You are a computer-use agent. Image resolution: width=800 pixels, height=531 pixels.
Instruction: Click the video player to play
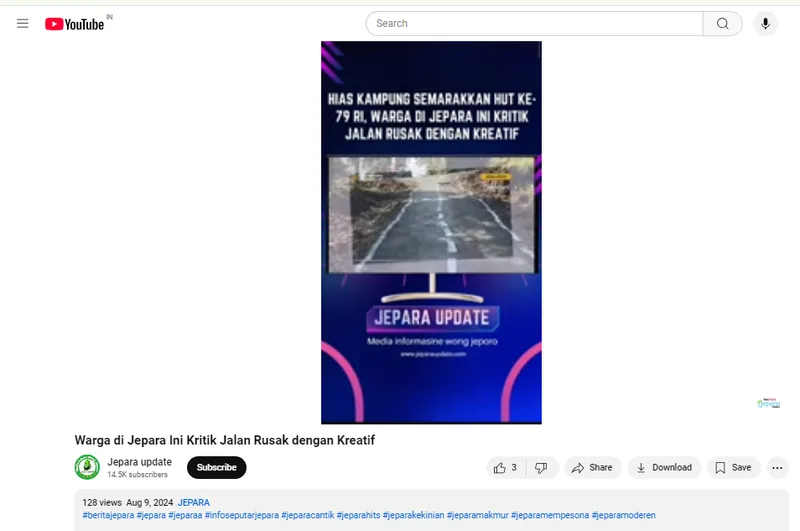[x=431, y=233]
